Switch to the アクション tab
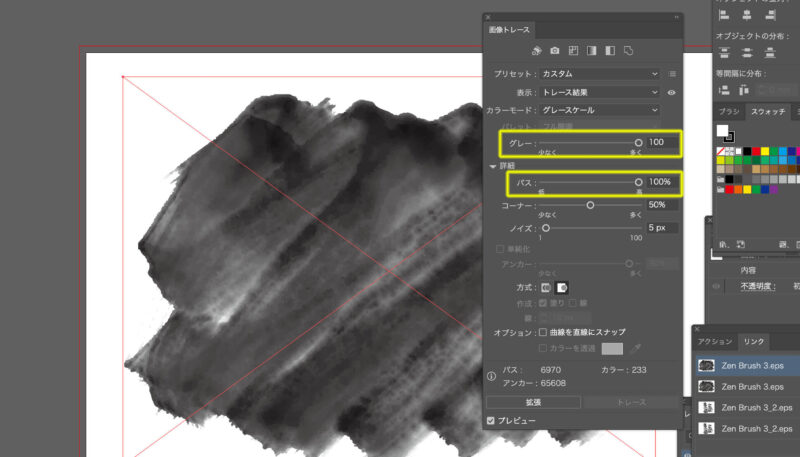800x457 pixels. tap(715, 342)
